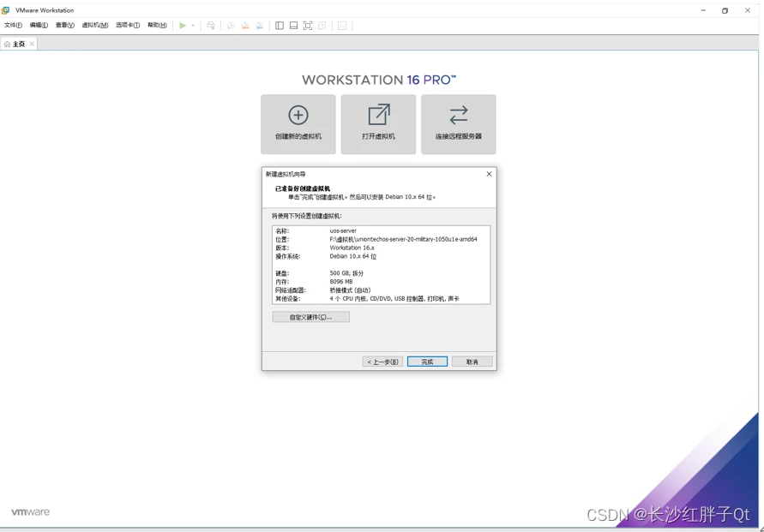Click the 桥接模式 (自动) network value

(x=350, y=290)
